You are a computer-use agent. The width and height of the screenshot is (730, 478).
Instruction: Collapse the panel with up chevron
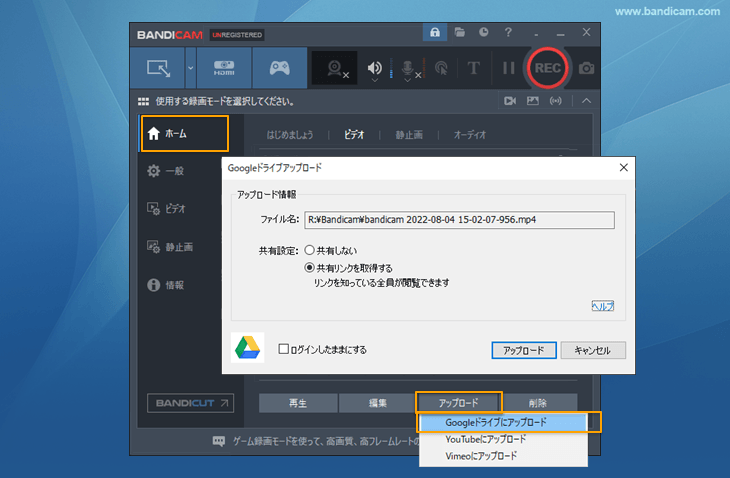(587, 101)
